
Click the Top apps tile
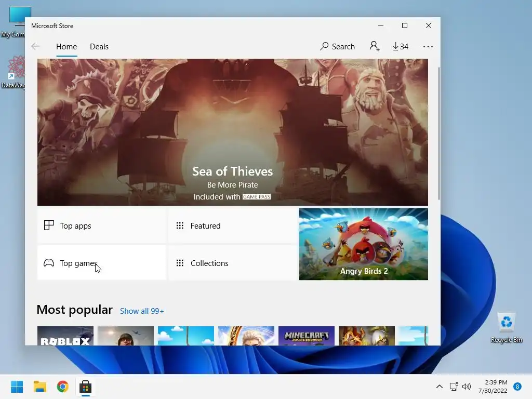(101, 225)
